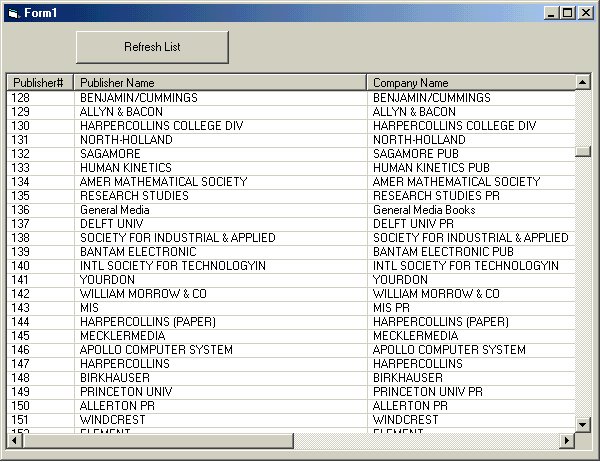The image size is (600, 462).
Task: Click RESEARCH STUDIES PR company name
Action: pos(436,196)
